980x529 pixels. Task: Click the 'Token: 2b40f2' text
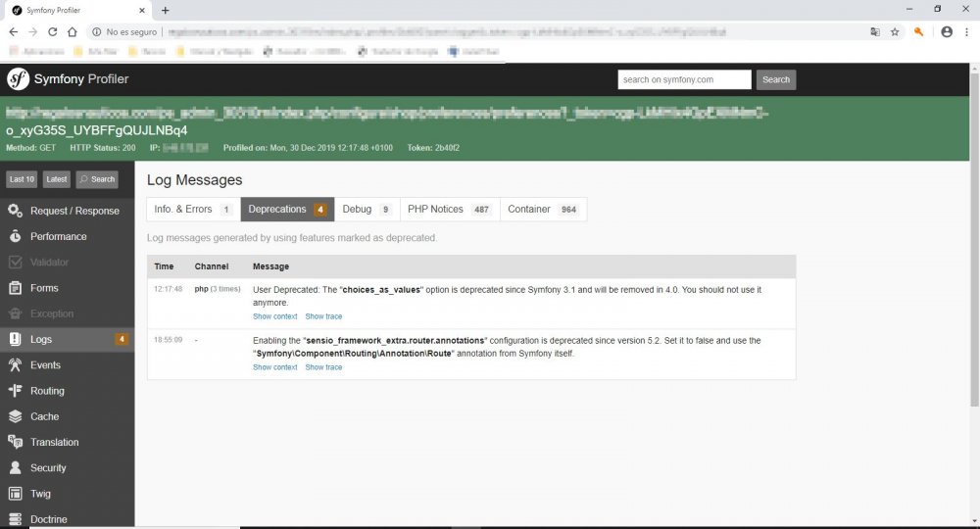433,148
